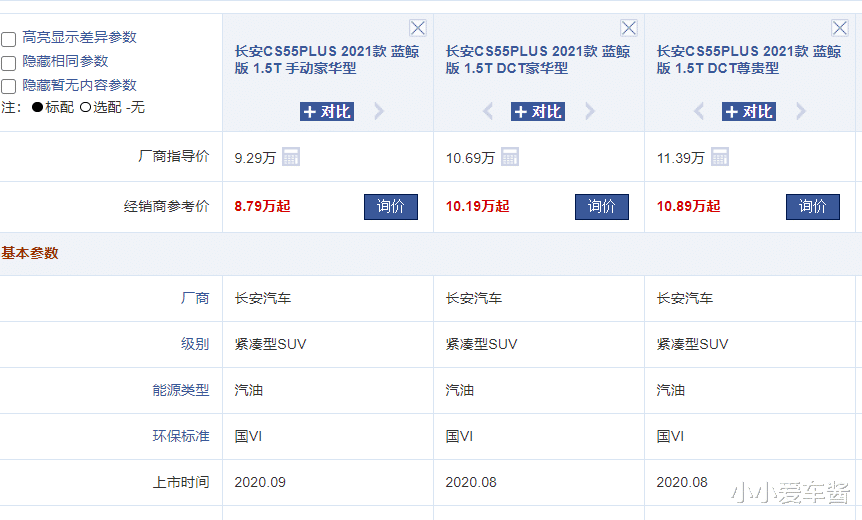
Task: Click dealer price 10.89万起
Action: point(688,206)
